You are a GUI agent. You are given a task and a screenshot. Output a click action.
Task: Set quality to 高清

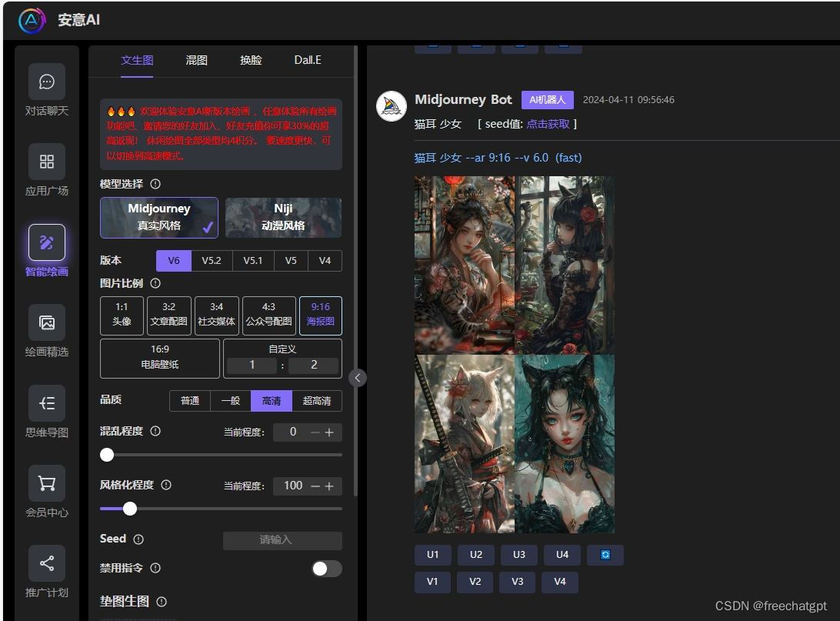pos(272,401)
